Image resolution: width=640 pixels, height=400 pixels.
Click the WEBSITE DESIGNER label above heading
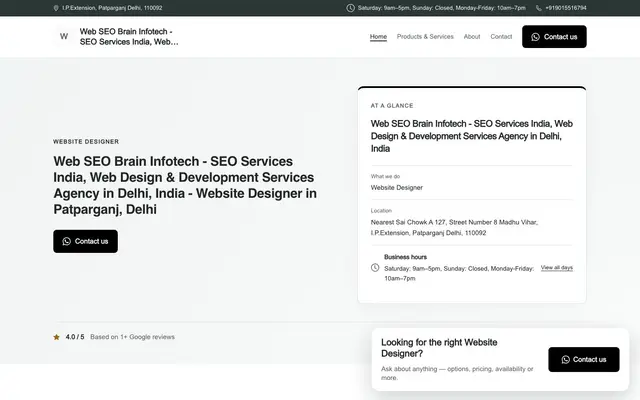[86, 142]
